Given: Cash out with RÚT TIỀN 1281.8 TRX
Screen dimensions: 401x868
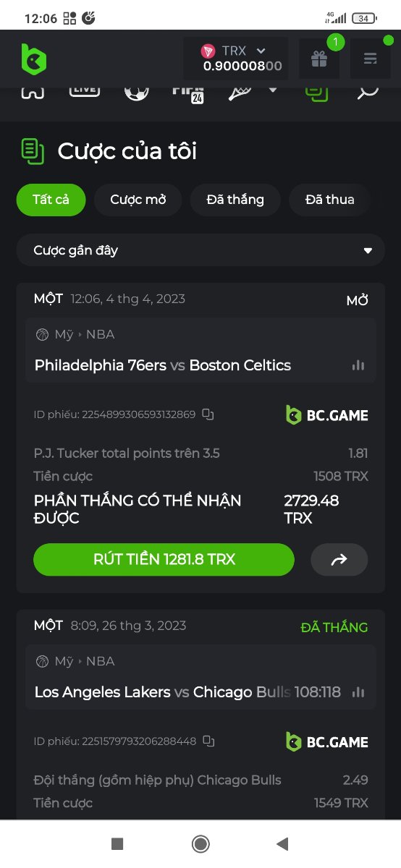Looking at the screenshot, I should point(164,560).
